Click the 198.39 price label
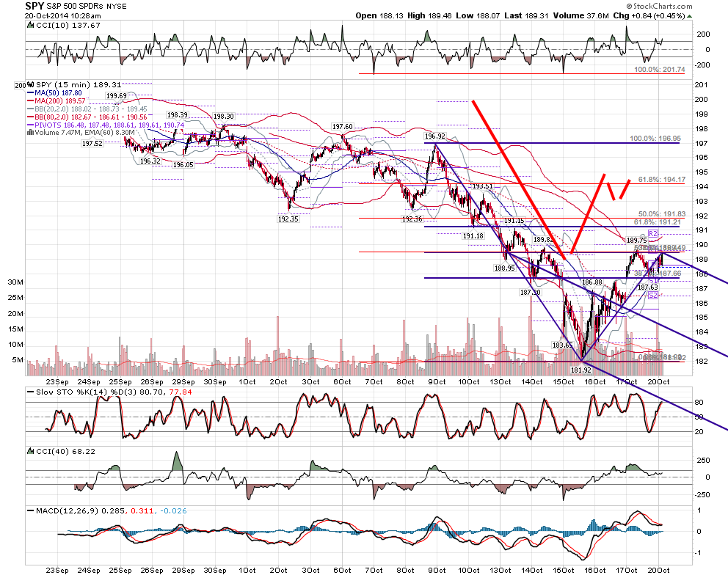The height and width of the screenshot is (575, 728). (178, 115)
